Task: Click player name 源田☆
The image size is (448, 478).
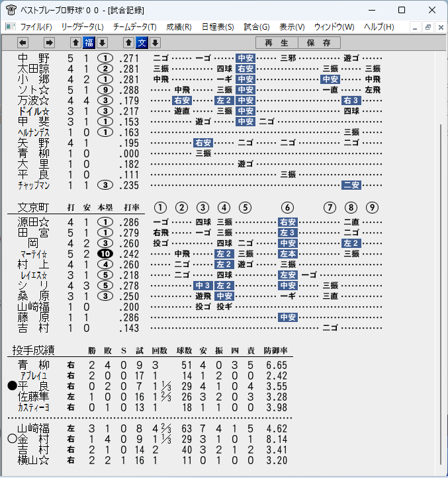Action: 33,222
